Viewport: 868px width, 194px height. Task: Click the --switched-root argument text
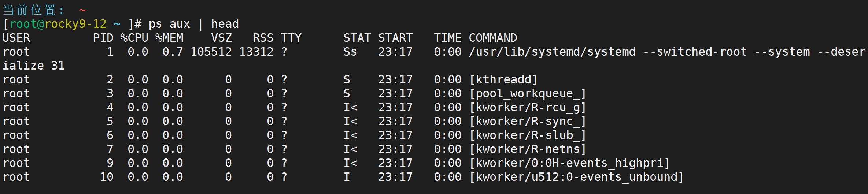(x=695, y=52)
